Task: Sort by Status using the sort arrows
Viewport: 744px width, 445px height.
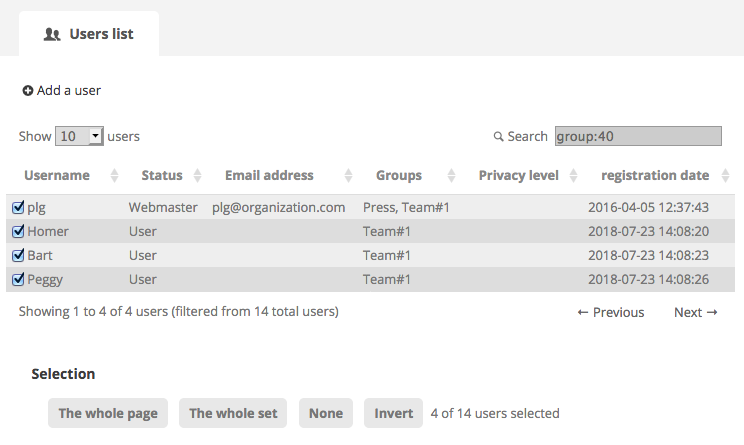Action: 197,176
